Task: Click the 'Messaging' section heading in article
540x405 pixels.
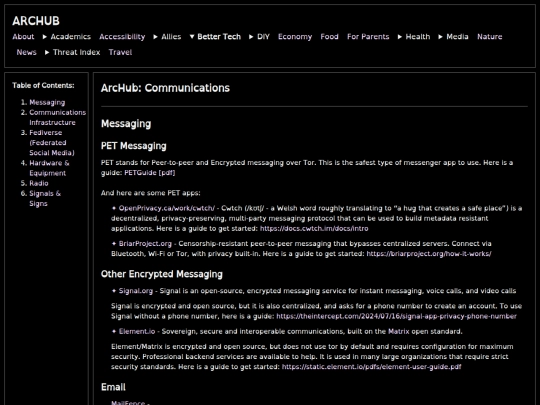Action: tap(126, 124)
